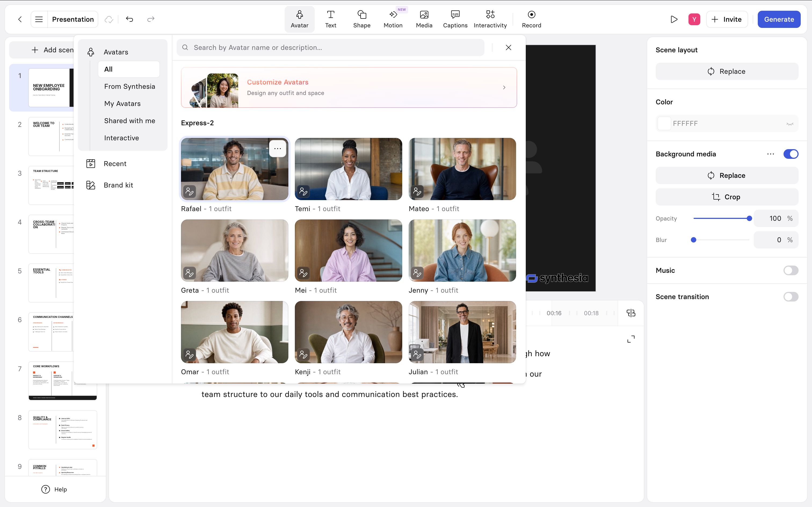Expand the script editor to fullscreen
This screenshot has width=812, height=507.
(x=631, y=339)
